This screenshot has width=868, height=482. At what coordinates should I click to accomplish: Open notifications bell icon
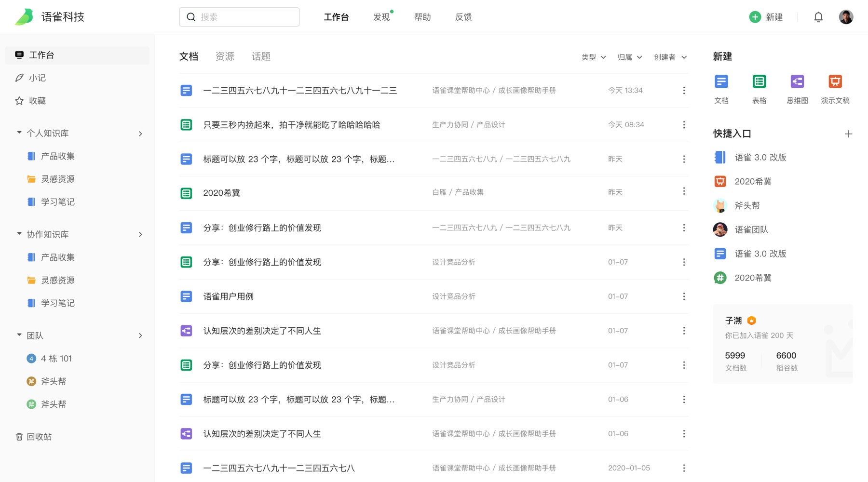click(x=818, y=17)
